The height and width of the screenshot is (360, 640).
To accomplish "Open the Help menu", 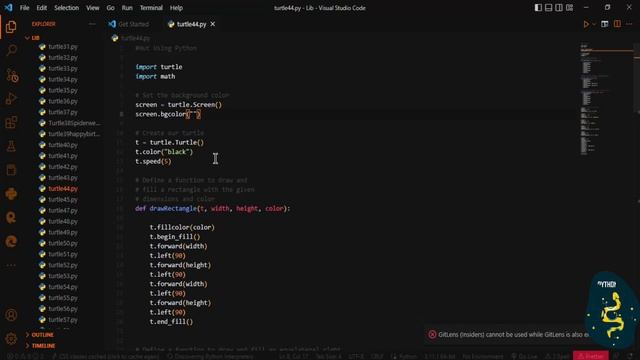I will tap(176, 8).
